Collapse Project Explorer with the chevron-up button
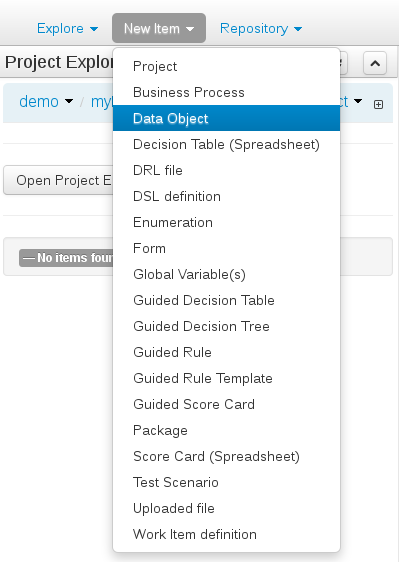 [x=375, y=63]
